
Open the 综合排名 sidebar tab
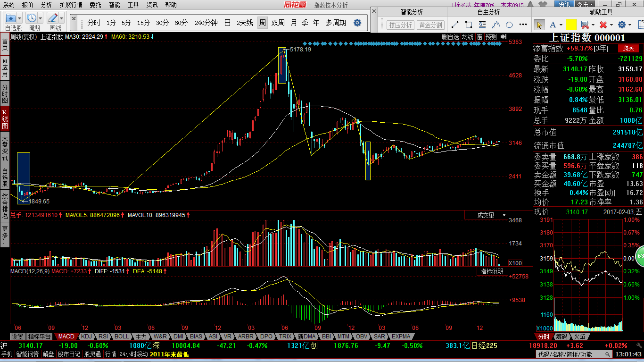[5, 207]
